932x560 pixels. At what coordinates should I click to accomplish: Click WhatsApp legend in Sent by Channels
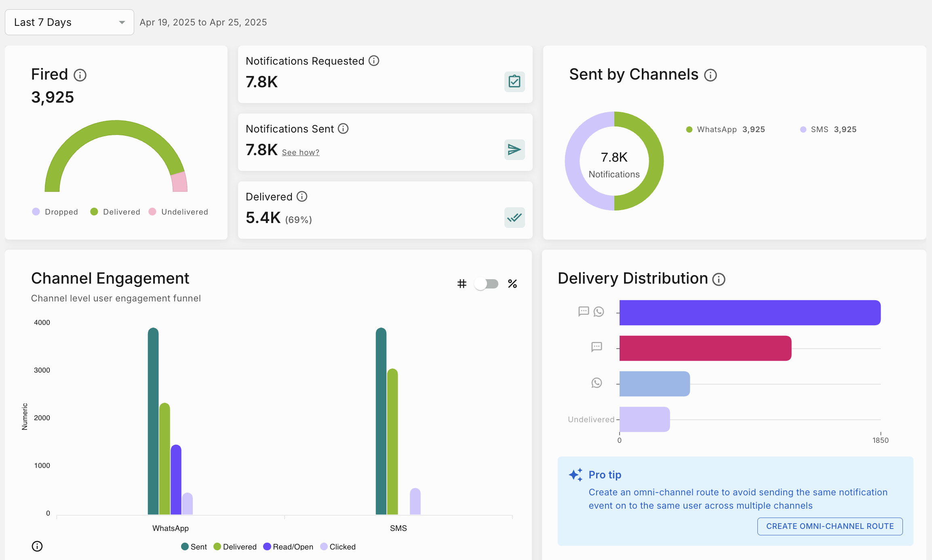pyautogui.click(x=716, y=129)
